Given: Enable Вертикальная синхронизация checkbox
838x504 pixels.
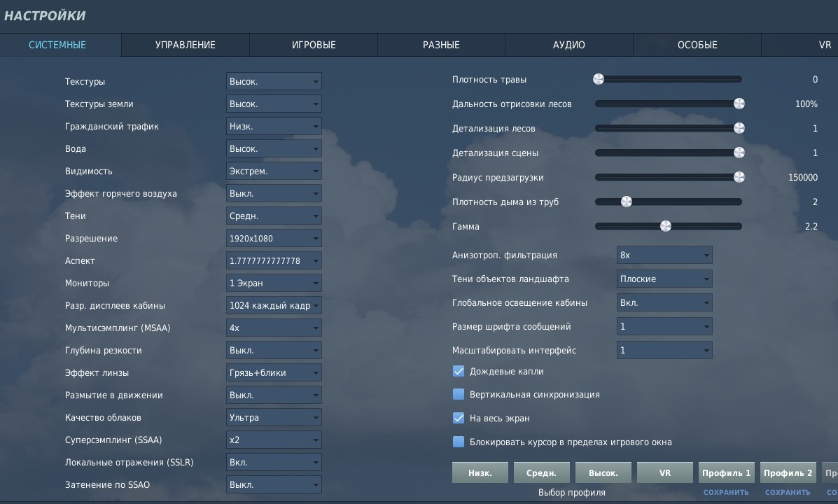Looking at the screenshot, I should click(x=459, y=394).
